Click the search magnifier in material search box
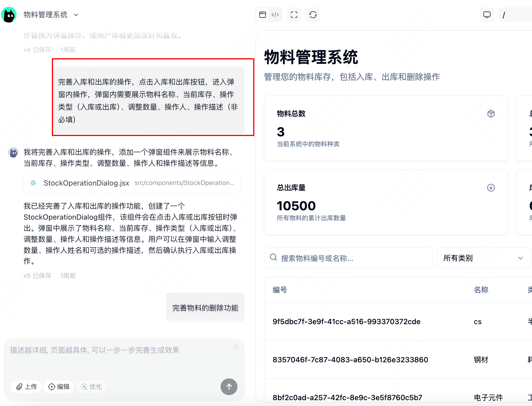Viewport: 532px width, 406px height. pos(273,257)
